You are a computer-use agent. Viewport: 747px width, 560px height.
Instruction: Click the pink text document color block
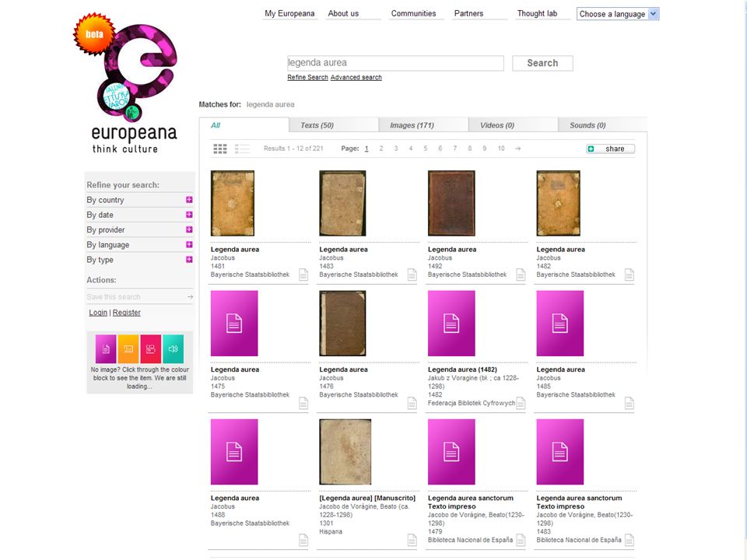106,348
